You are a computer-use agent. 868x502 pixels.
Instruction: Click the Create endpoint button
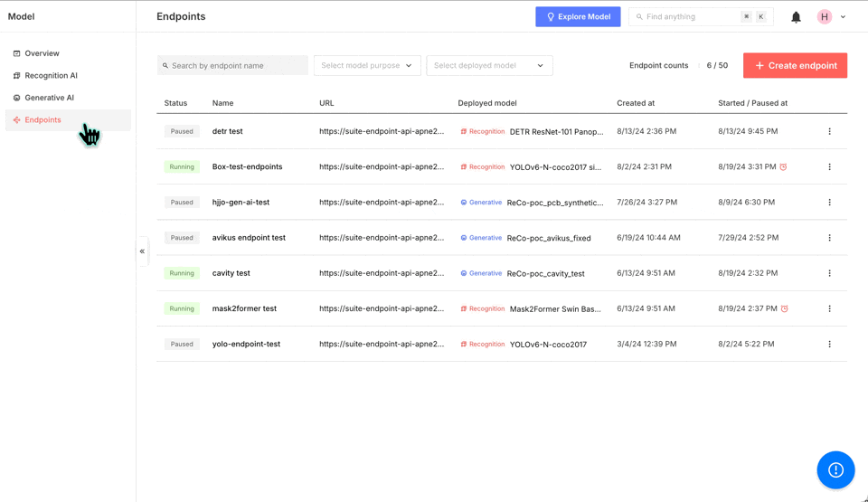(795, 65)
